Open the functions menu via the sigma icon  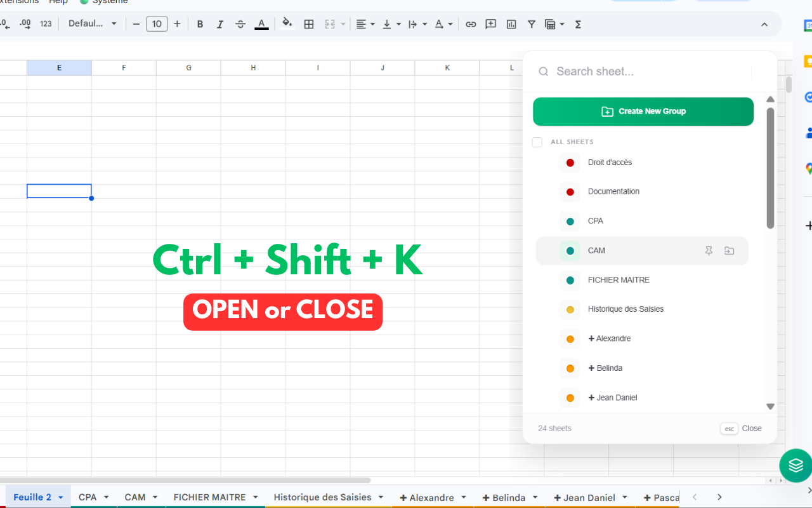578,23
